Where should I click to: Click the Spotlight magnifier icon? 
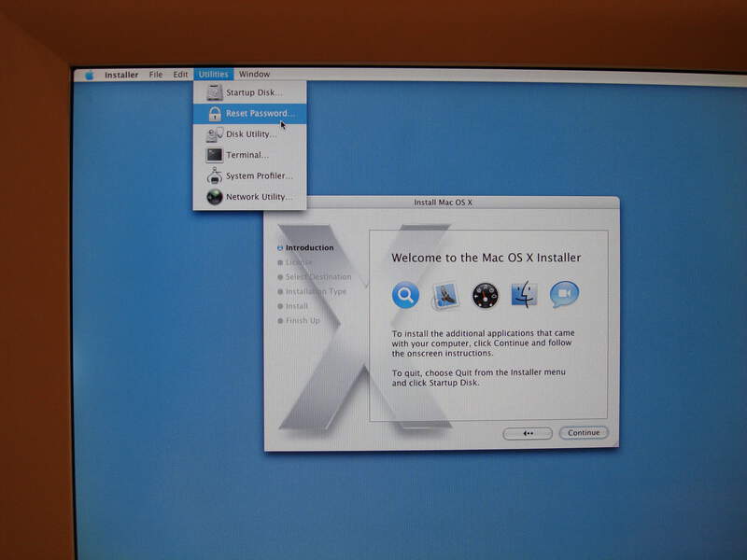pos(405,296)
